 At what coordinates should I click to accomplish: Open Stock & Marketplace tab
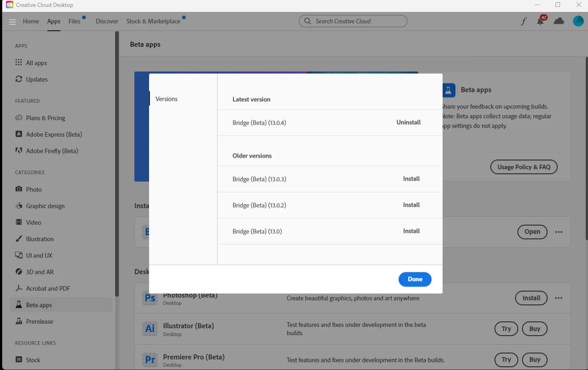coord(153,21)
